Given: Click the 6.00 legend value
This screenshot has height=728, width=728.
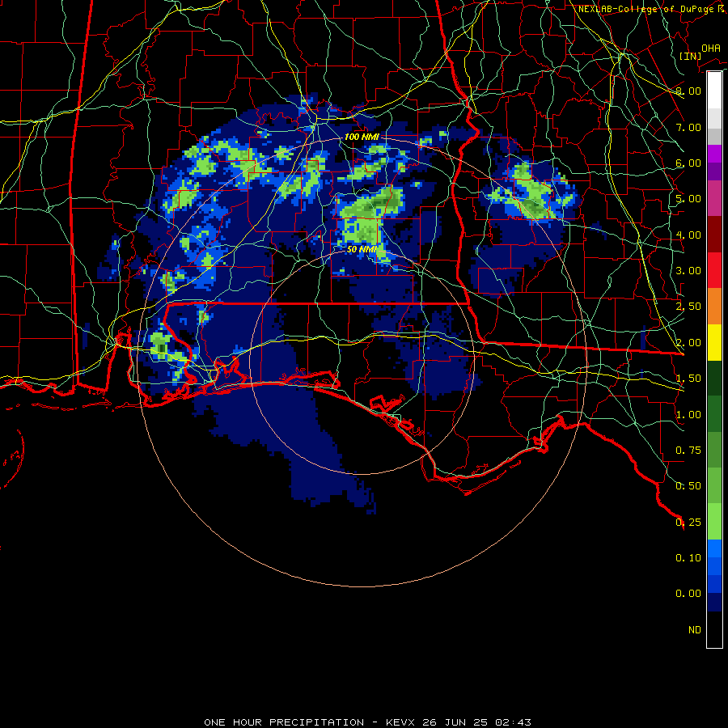Looking at the screenshot, I should pyautogui.click(x=688, y=163).
